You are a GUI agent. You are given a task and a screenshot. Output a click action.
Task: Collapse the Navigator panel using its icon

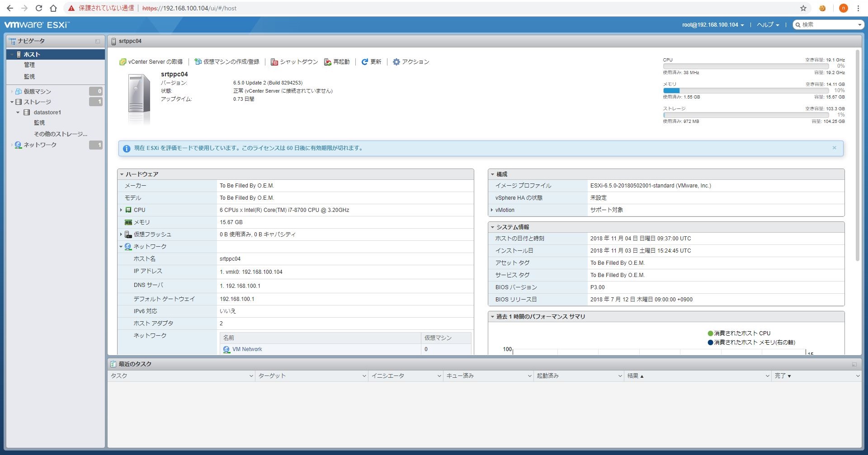[x=98, y=41]
